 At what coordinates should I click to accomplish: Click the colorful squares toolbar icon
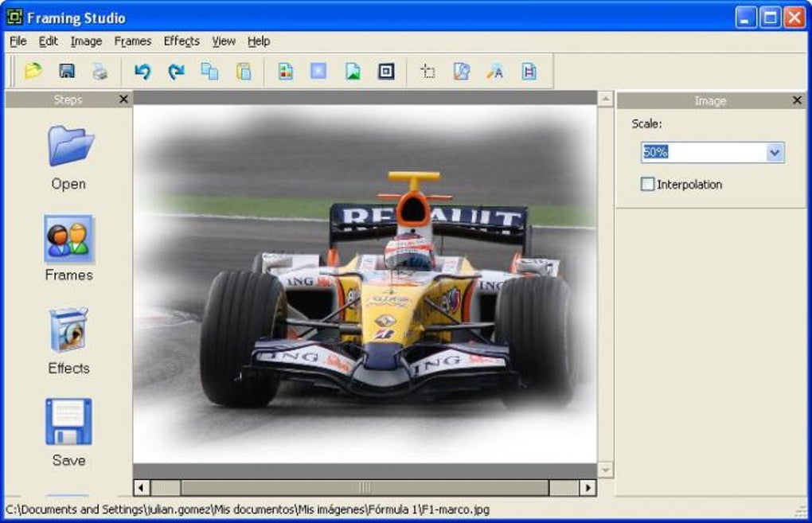285,71
